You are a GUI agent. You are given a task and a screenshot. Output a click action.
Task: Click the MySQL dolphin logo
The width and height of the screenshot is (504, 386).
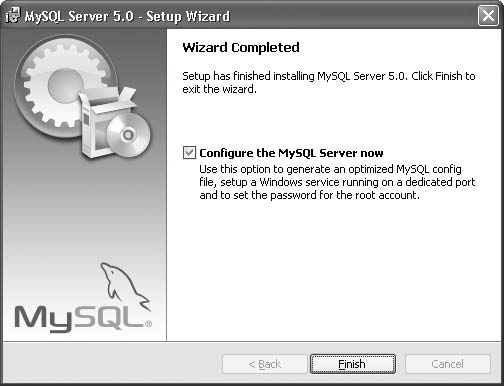[x=125, y=287]
